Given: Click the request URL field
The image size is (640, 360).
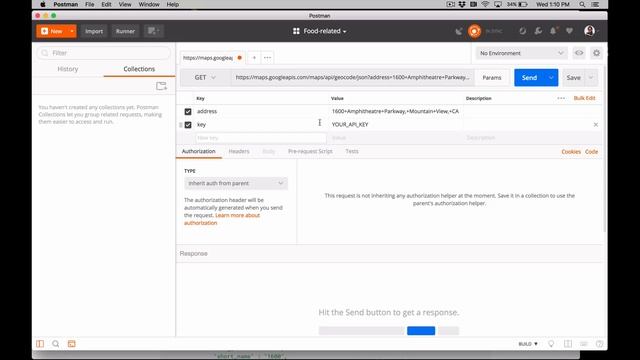Looking at the screenshot, I should [352, 78].
